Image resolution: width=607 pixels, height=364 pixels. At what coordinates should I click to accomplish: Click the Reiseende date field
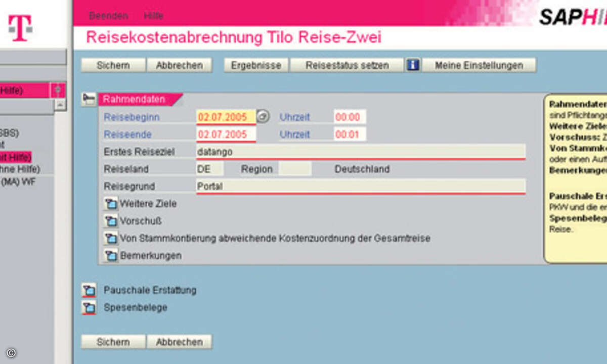226,134
